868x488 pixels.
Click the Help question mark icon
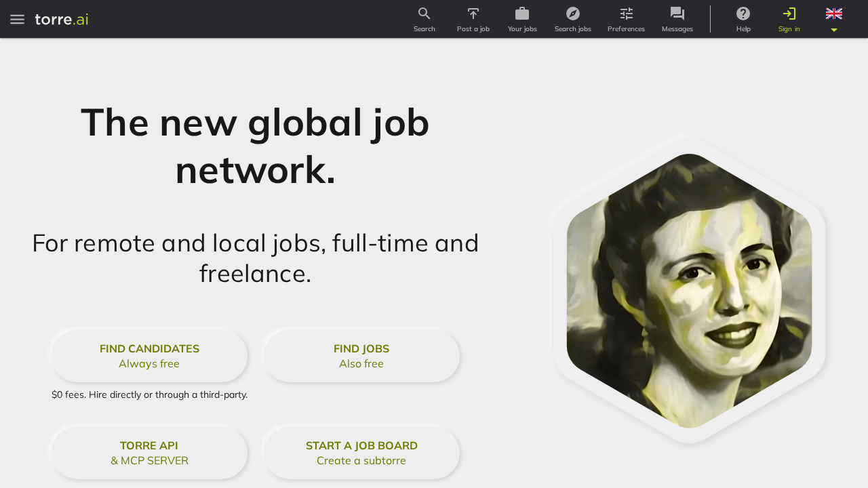click(743, 14)
